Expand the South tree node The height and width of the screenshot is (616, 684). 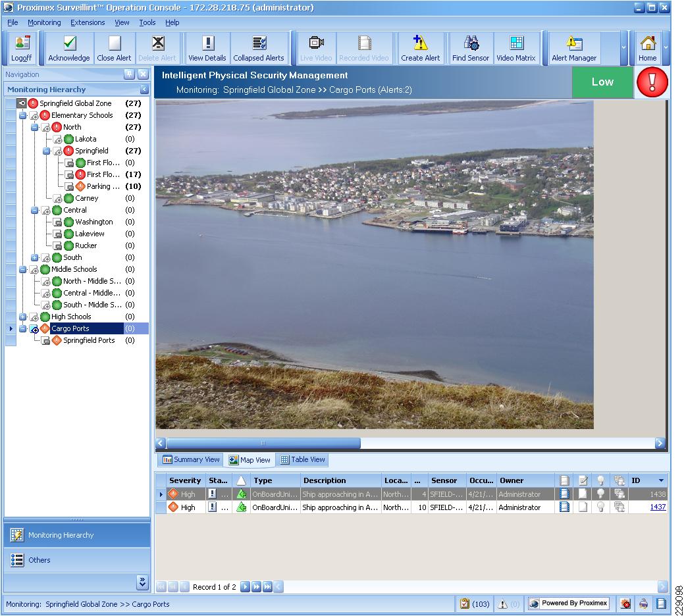tap(34, 257)
